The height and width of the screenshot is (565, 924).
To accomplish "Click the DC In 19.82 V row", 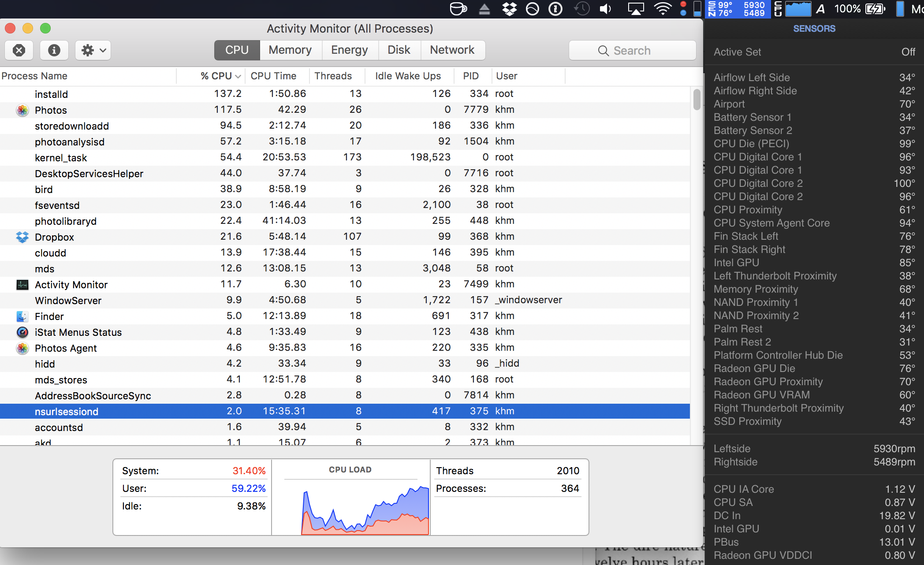I will pyautogui.click(x=814, y=516).
